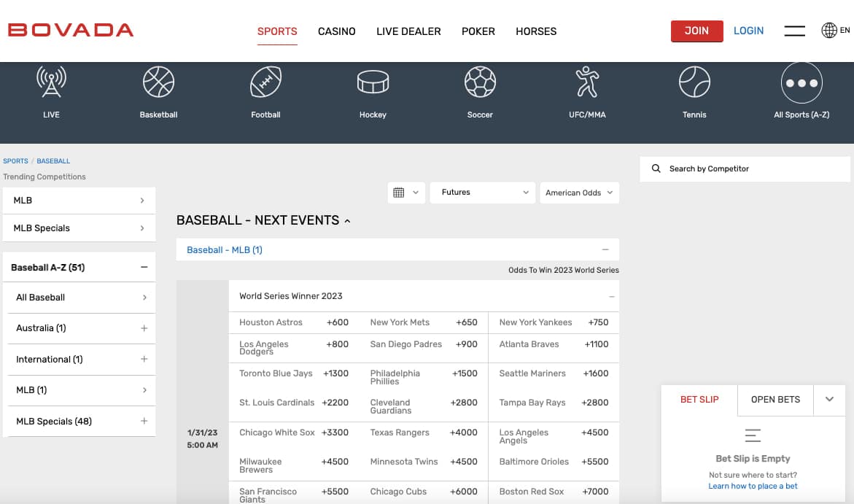854x504 pixels.
Task: Open the Futures dropdown
Action: pos(483,193)
